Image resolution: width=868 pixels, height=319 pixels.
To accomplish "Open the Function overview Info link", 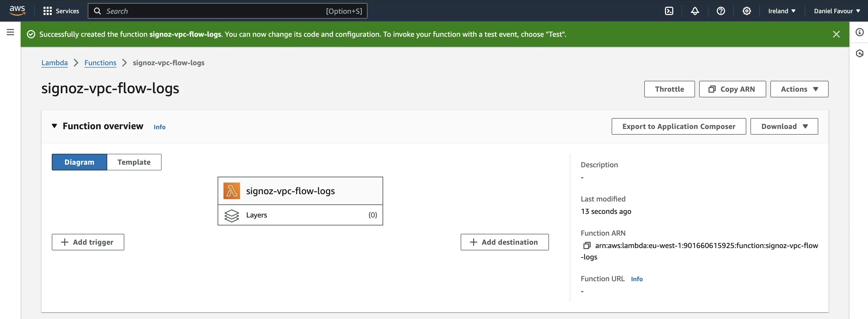I will point(159,127).
